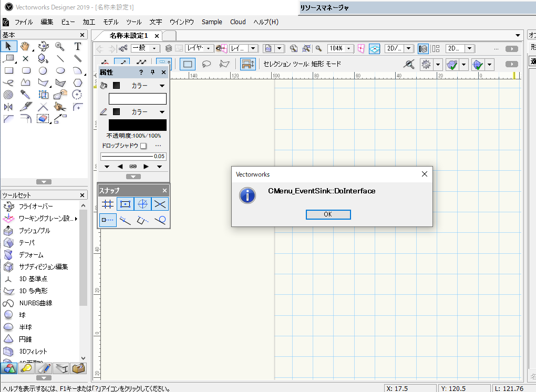The height and width of the screenshot is (392, 536).
Task: Open the Cloud menu
Action: tap(238, 22)
